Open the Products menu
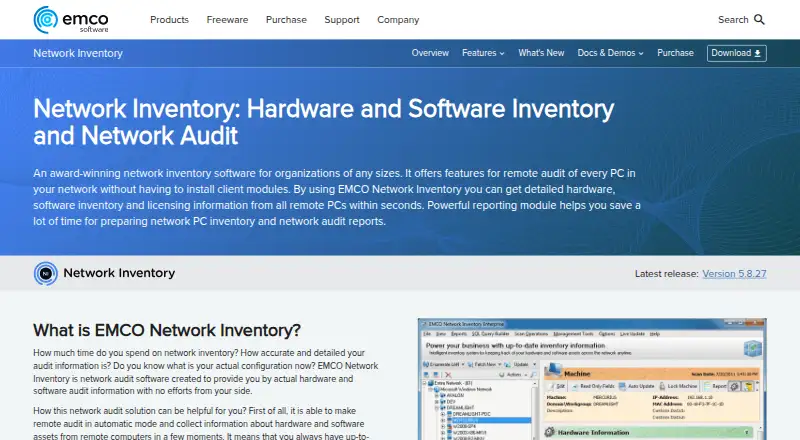 pyautogui.click(x=169, y=20)
